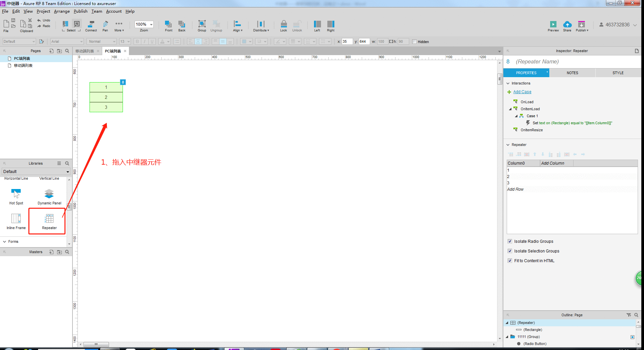Screen dimensions: 644x350
Task: Open the Team menu
Action: point(97,11)
